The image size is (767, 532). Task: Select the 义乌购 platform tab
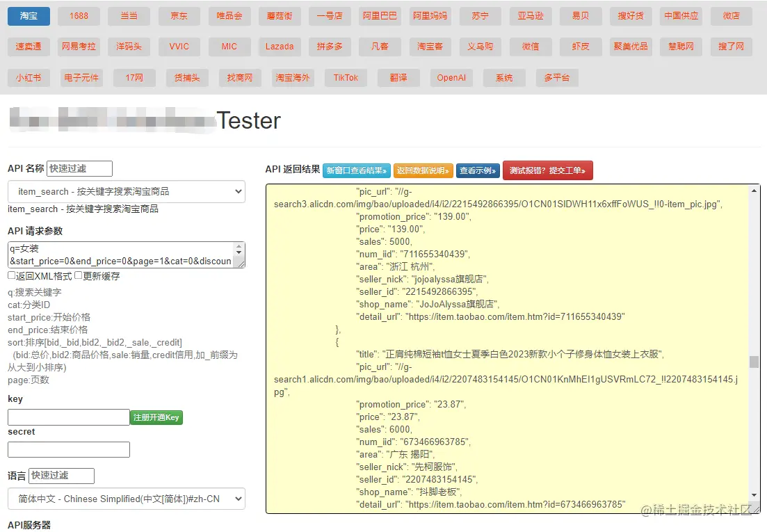[481, 47]
